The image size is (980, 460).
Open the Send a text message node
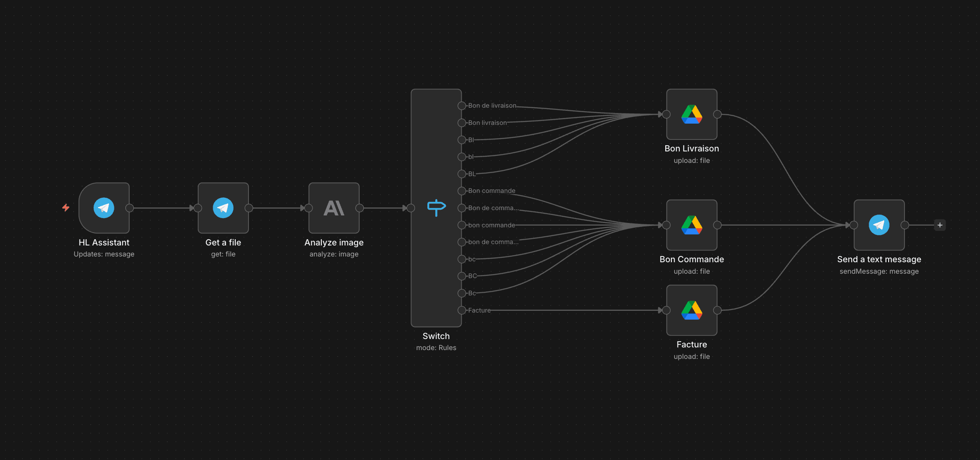coord(879,225)
